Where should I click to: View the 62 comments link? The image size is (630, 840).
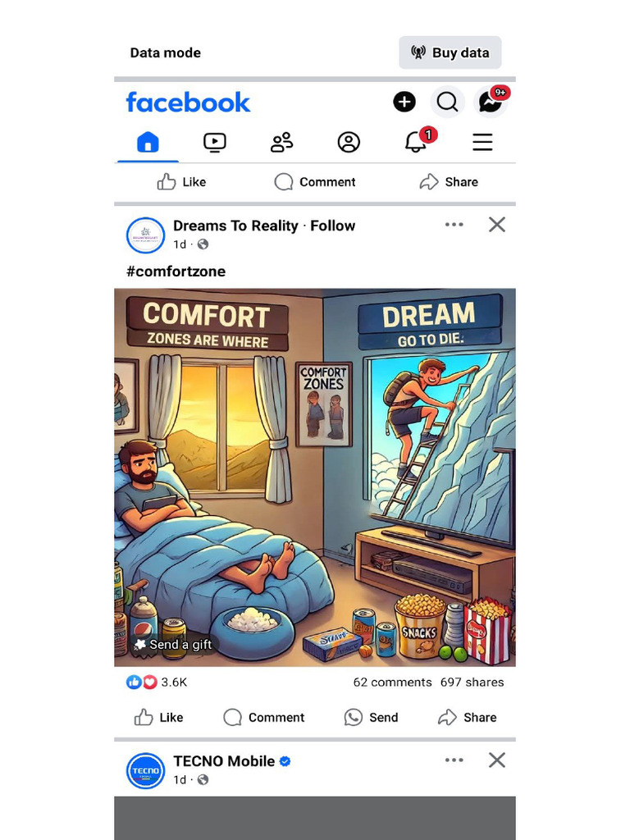(x=392, y=682)
